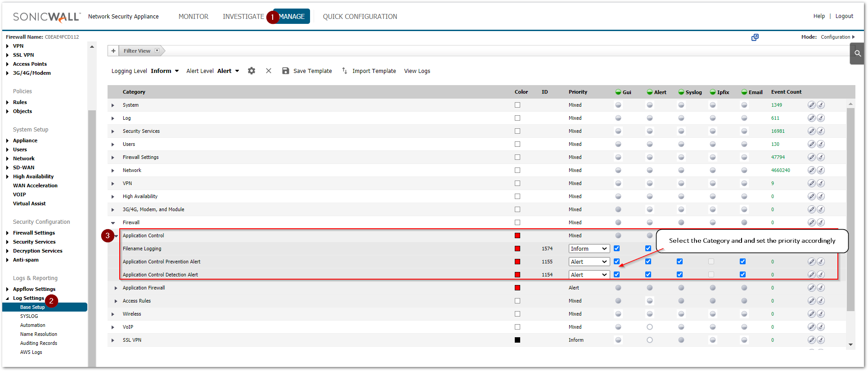Screen dimensions: 868x371
Task: Expand Firewall Settings in sidebar
Action: [7, 233]
